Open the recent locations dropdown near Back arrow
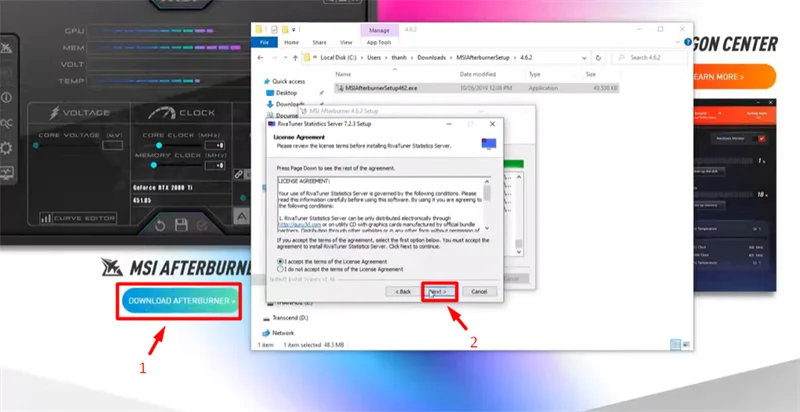 tap(285, 58)
